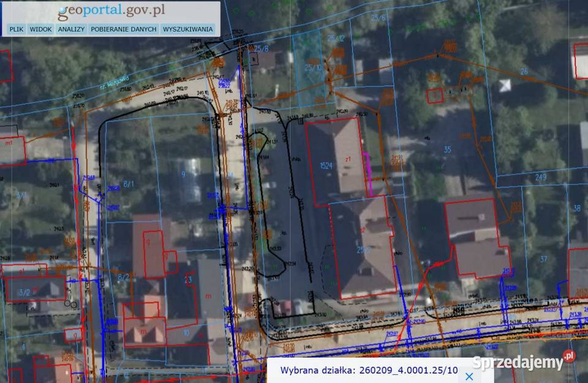588x383 pixels.
Task: Select parcel 26 on the map
Action: pyautogui.click(x=524, y=72)
